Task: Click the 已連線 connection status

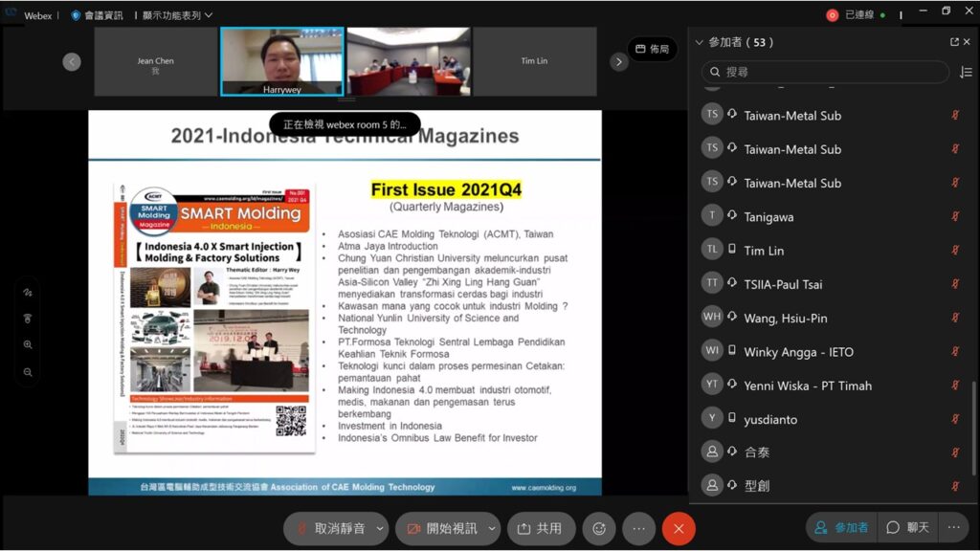Action: (865, 15)
